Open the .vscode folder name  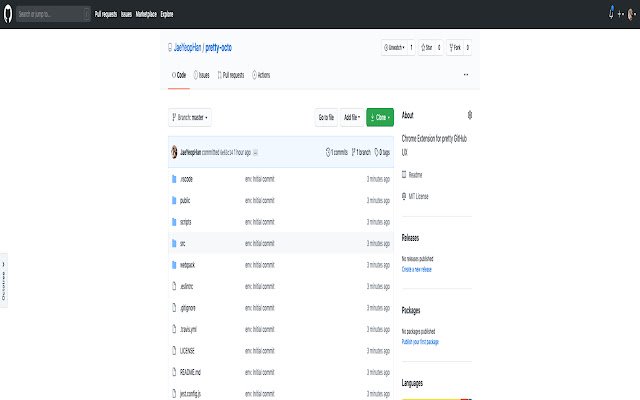pyautogui.click(x=186, y=179)
